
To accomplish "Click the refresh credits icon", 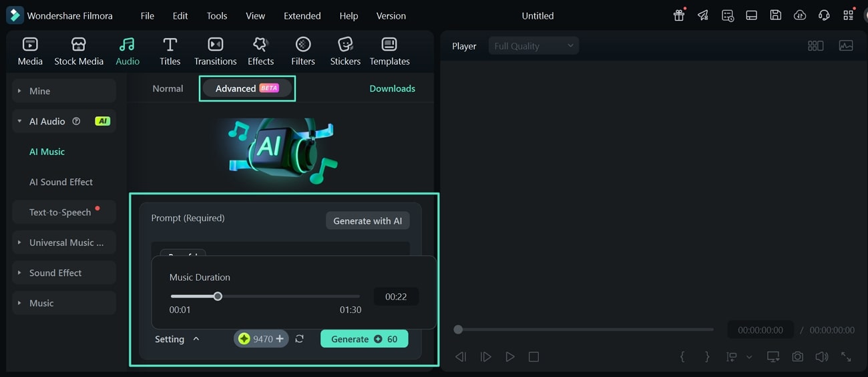I will pyautogui.click(x=299, y=339).
